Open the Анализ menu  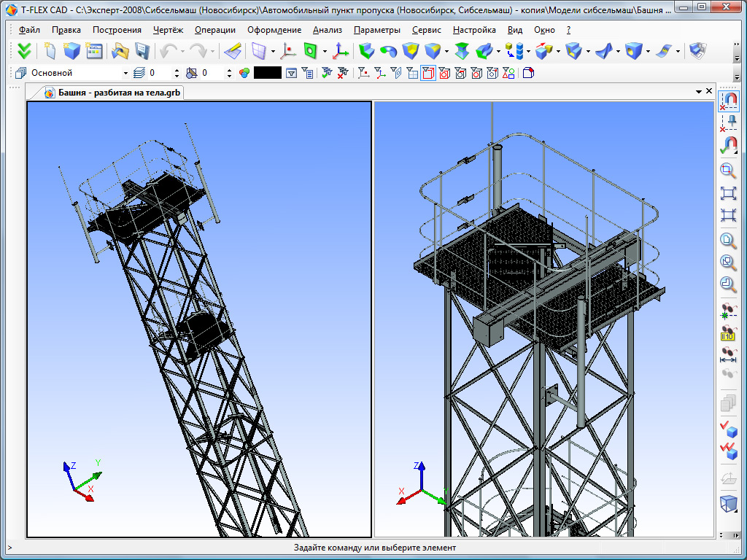pos(327,30)
